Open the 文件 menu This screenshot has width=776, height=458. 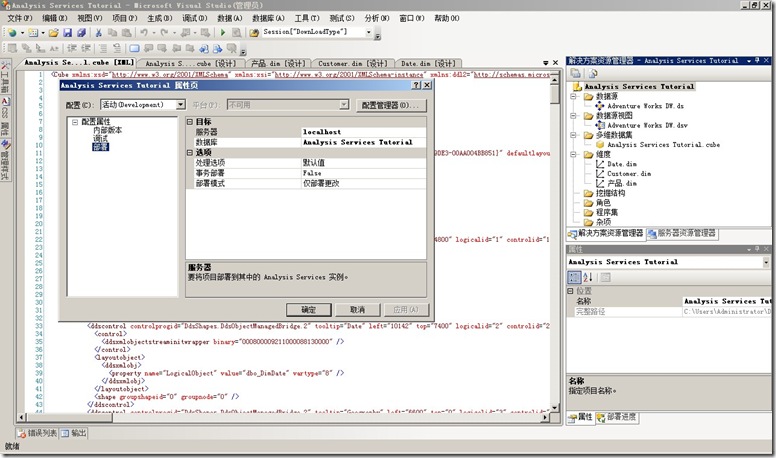point(20,18)
